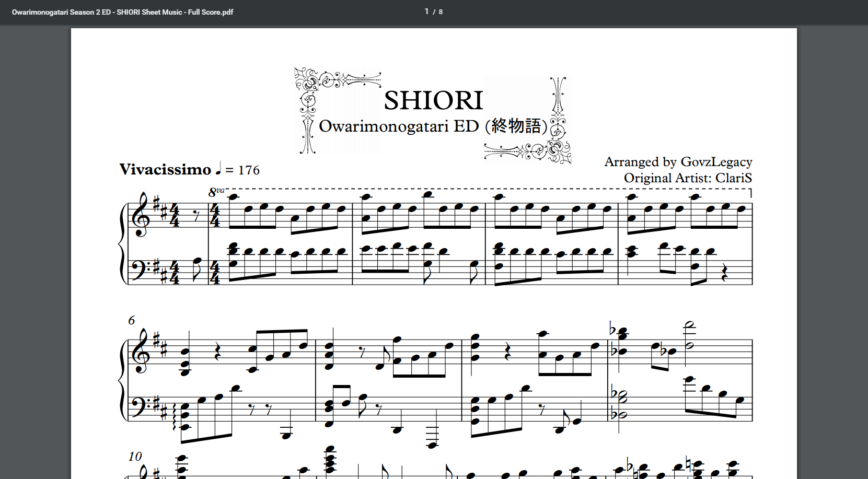Viewport: 868px width, 479px height.
Task: Click the Original Artist: ClariS line
Action: point(688,178)
